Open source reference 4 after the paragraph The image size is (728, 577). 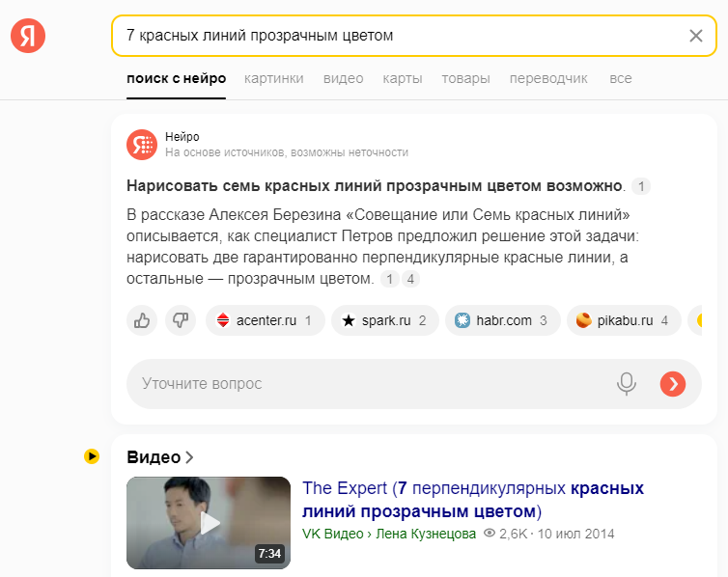410,279
